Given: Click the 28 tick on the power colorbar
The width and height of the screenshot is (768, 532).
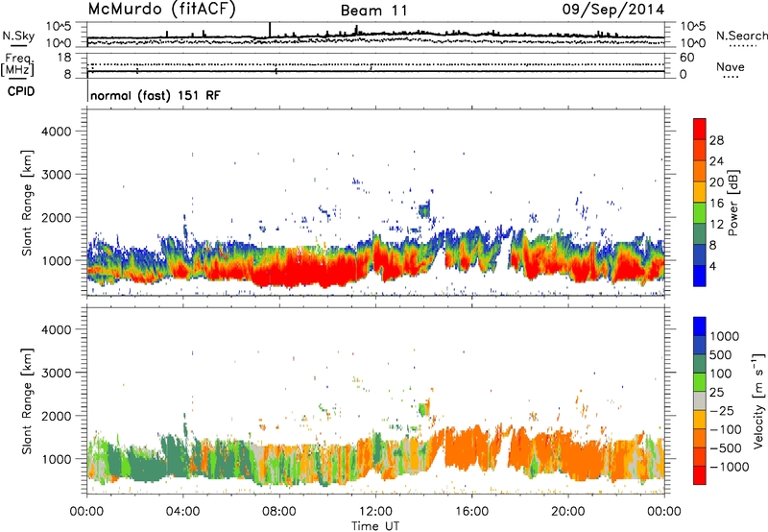Looking at the screenshot, I should pyautogui.click(x=716, y=140).
